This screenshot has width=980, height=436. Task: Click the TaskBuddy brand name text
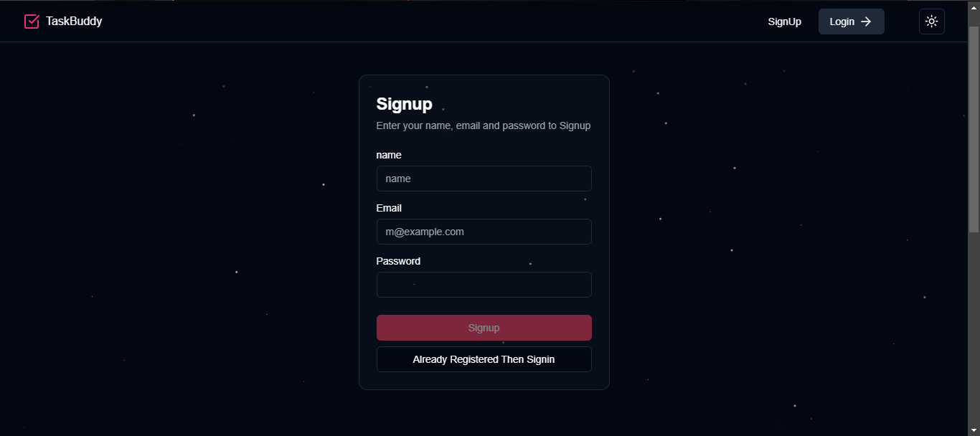74,22
